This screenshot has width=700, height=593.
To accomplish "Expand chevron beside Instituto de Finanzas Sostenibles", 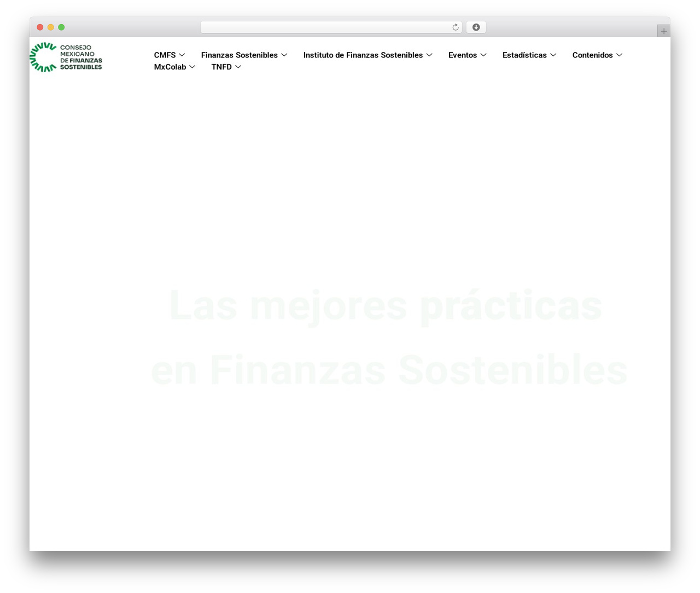I will coord(429,55).
